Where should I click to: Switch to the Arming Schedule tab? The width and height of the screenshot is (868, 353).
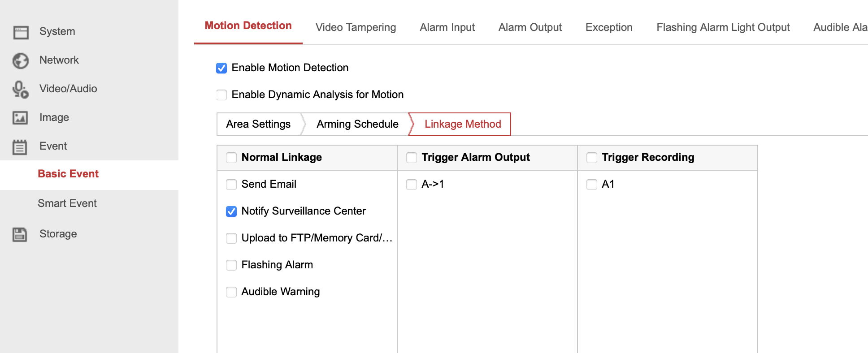(x=357, y=124)
